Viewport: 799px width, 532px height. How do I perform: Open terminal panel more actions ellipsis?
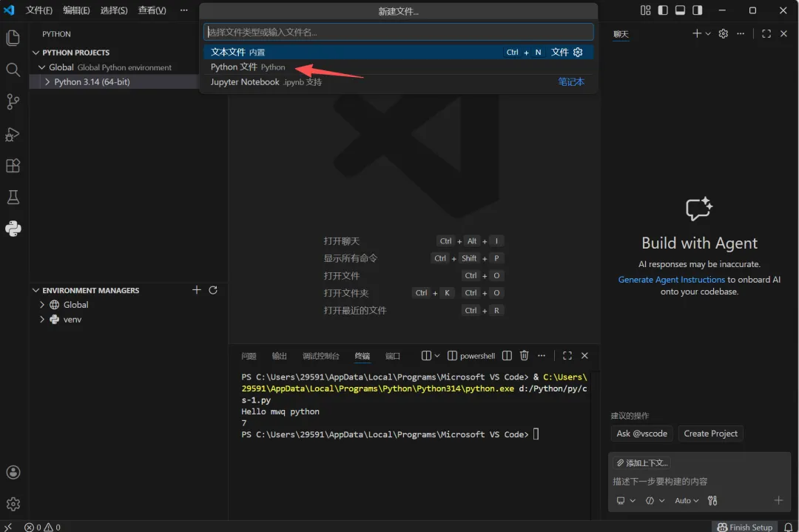(x=541, y=356)
